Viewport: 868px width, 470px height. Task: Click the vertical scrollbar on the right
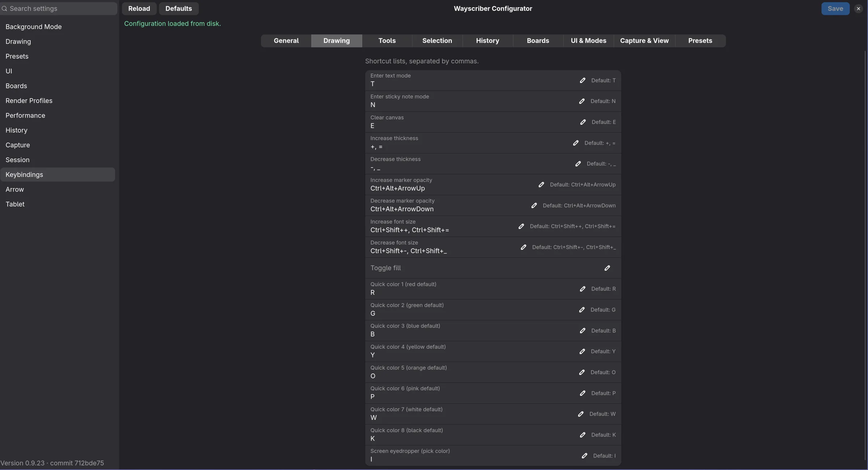click(865, 255)
